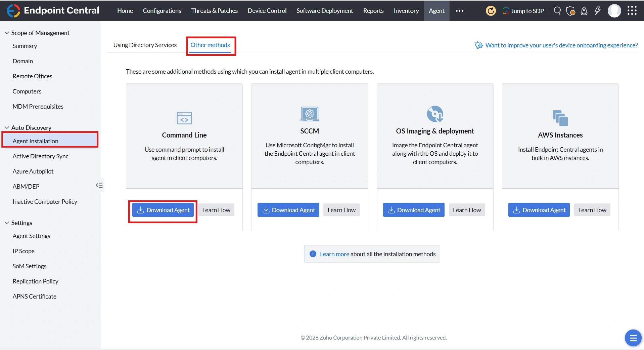Click the Jump to SDP link
Viewport: 644px width, 350px height.
click(527, 11)
